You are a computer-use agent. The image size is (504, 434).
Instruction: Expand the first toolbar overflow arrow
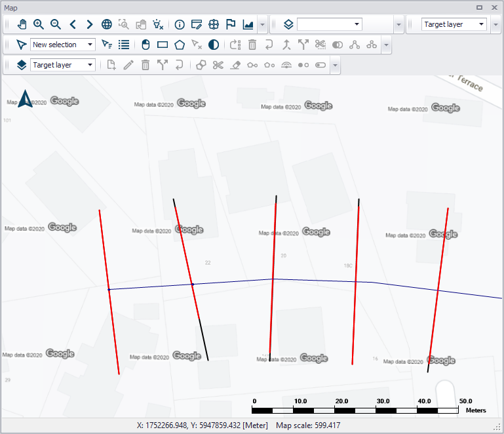[x=263, y=24]
